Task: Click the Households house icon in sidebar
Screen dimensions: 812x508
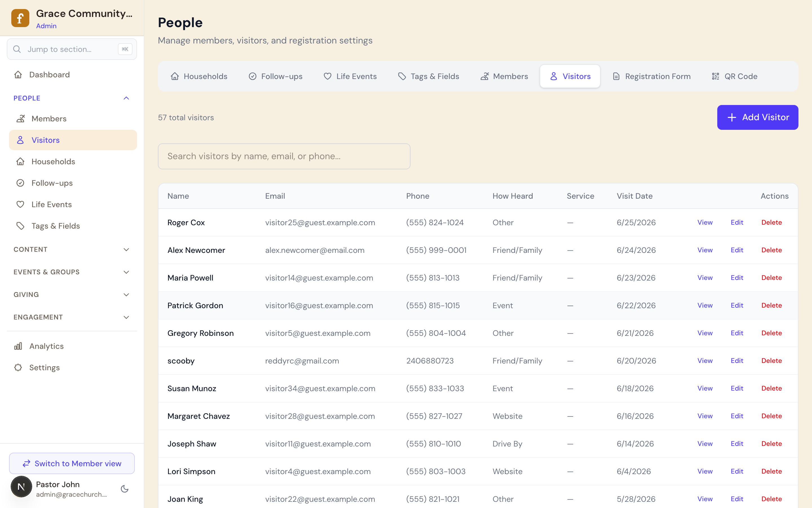Action: [x=21, y=162]
